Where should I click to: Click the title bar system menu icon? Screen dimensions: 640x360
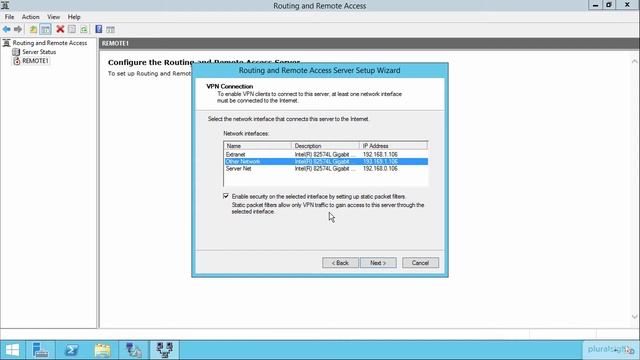pyautogui.click(x=5, y=5)
